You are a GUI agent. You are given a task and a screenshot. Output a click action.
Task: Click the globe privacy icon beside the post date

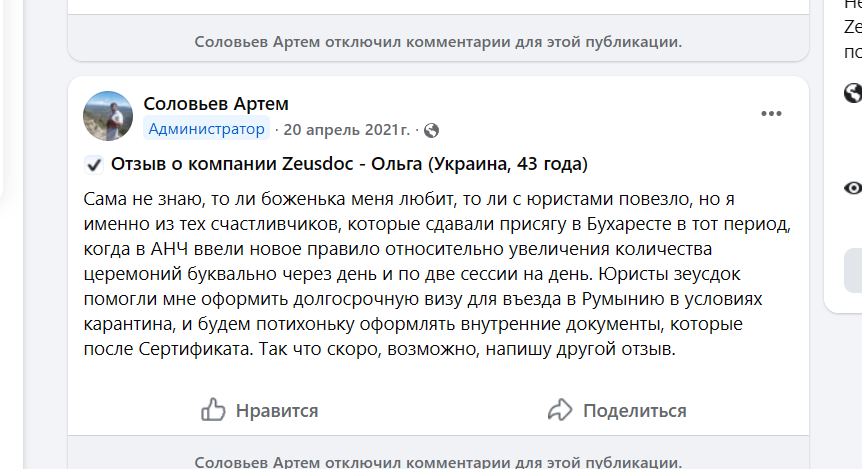click(x=431, y=130)
